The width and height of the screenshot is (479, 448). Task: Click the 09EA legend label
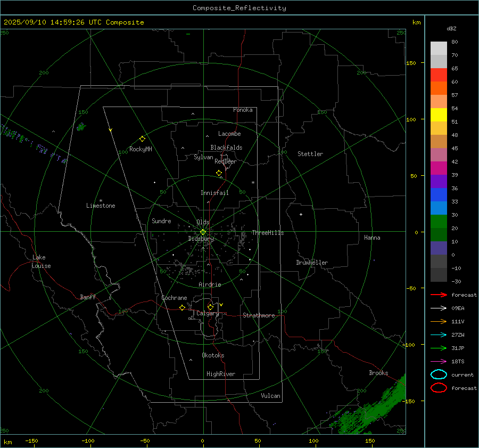tap(458, 308)
